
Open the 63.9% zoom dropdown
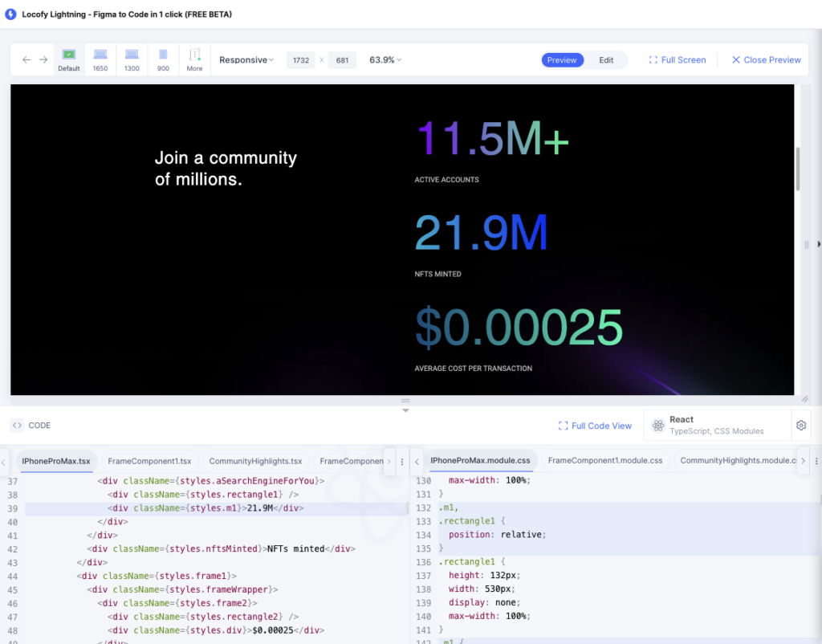[384, 59]
